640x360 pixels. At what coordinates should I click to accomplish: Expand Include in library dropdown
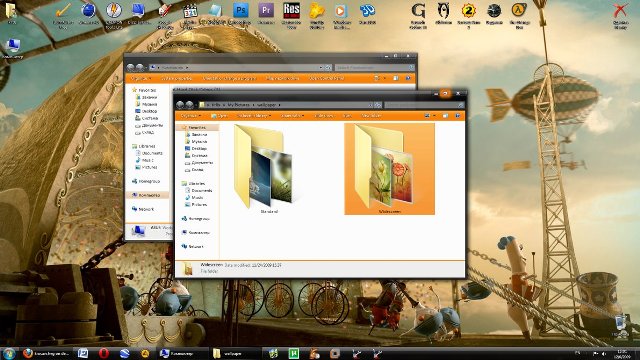pos(254,116)
